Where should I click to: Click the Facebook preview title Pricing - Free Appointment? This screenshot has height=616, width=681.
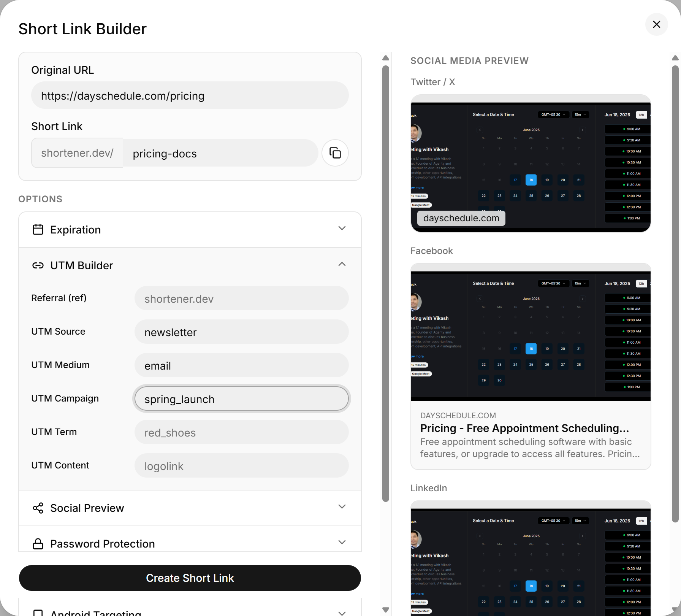tap(524, 428)
